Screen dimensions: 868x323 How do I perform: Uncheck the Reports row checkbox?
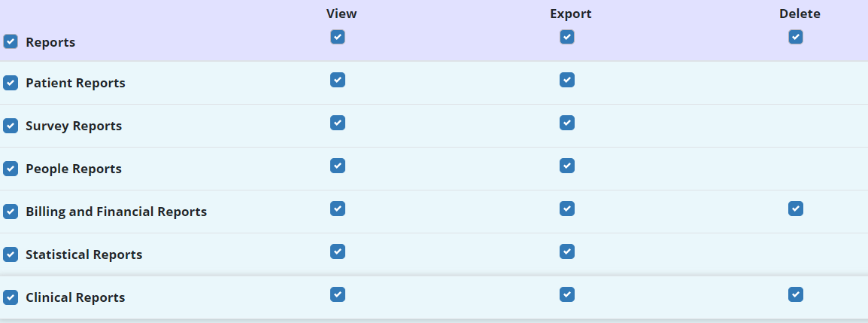(11, 42)
